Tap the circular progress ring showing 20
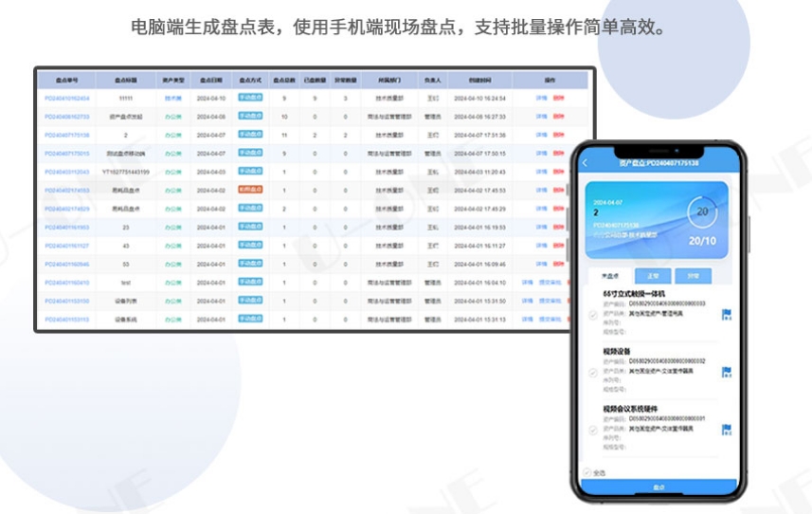The height and width of the screenshot is (514, 812). 702,211
